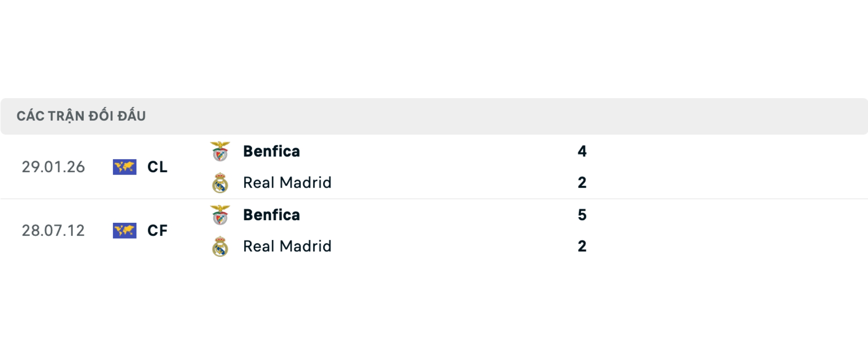
Task: Click the Real Madrid crest in the top match row
Action: coord(220,183)
